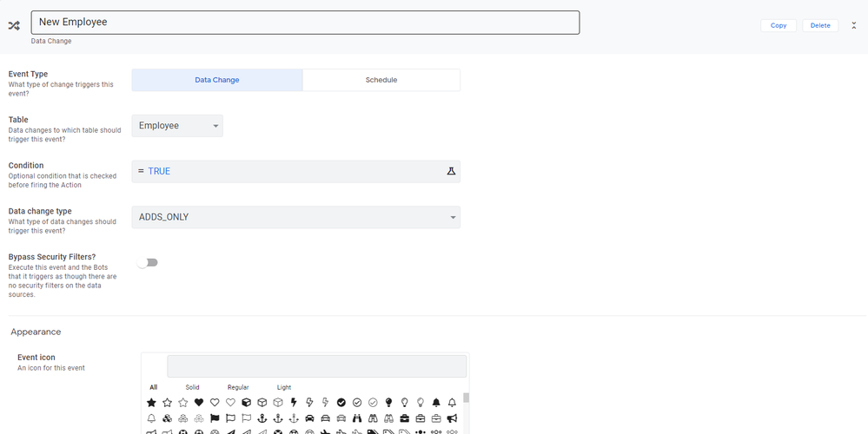Toggle Bypass Security Filters switch
This screenshot has width=868, height=434.
(x=148, y=263)
